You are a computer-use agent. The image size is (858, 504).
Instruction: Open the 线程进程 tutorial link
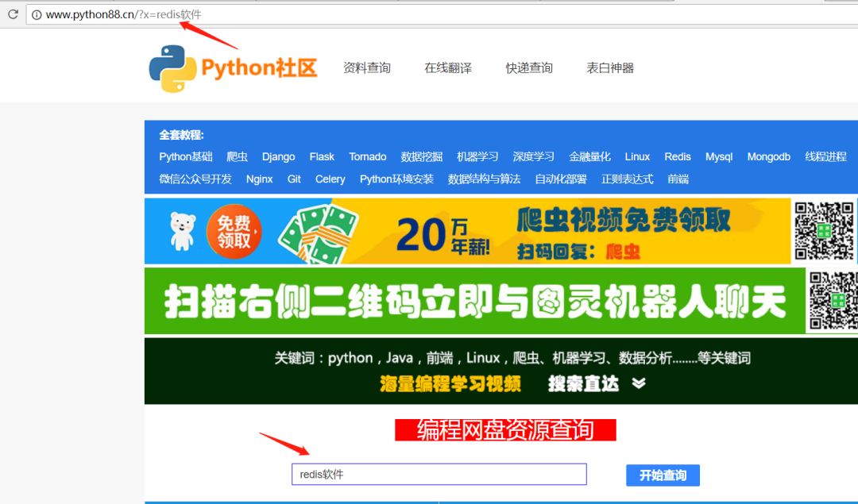click(x=825, y=157)
